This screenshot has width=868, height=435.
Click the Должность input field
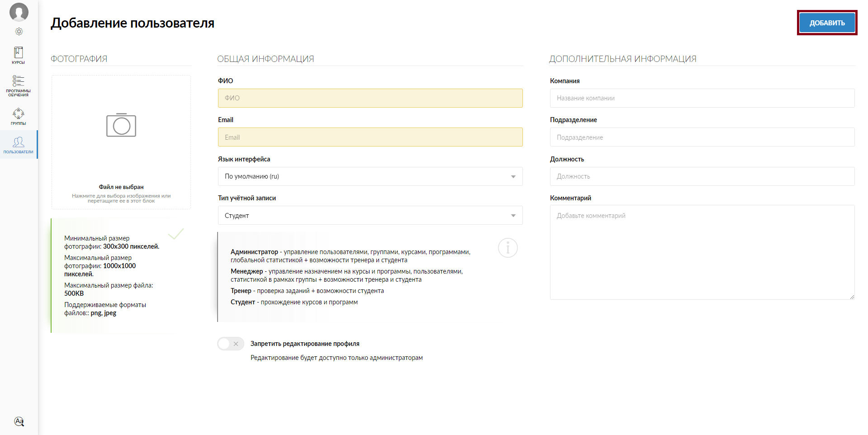pos(702,176)
